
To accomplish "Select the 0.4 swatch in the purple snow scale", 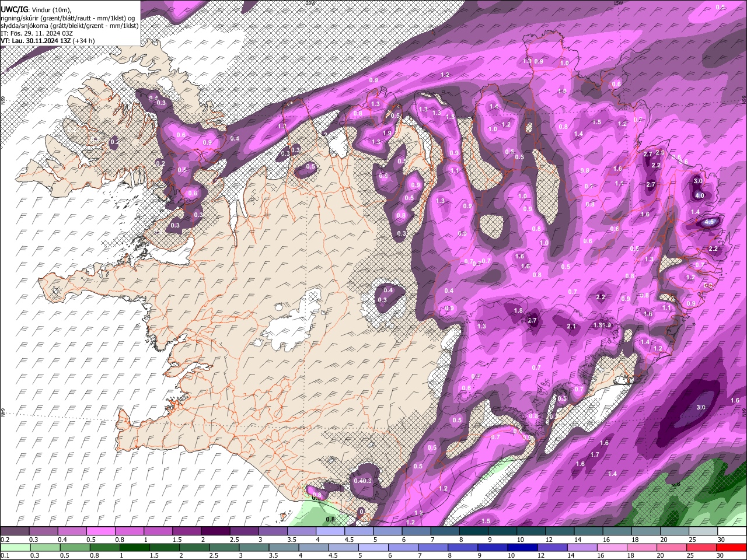I will click(x=72, y=531).
